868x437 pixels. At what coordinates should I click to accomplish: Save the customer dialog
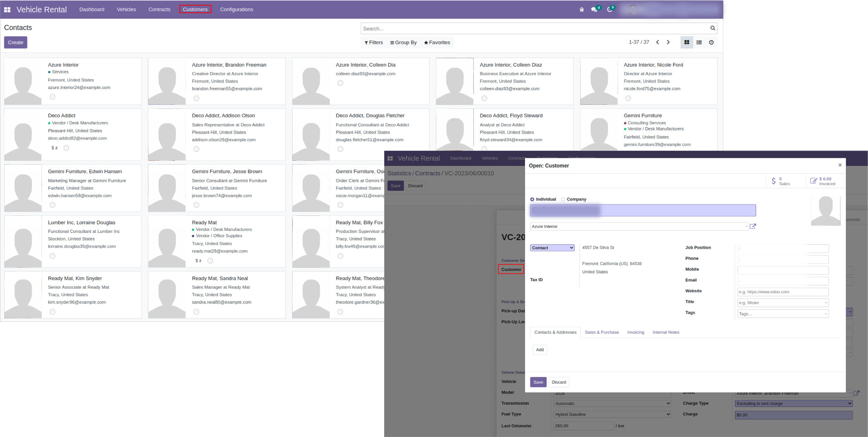click(x=538, y=382)
